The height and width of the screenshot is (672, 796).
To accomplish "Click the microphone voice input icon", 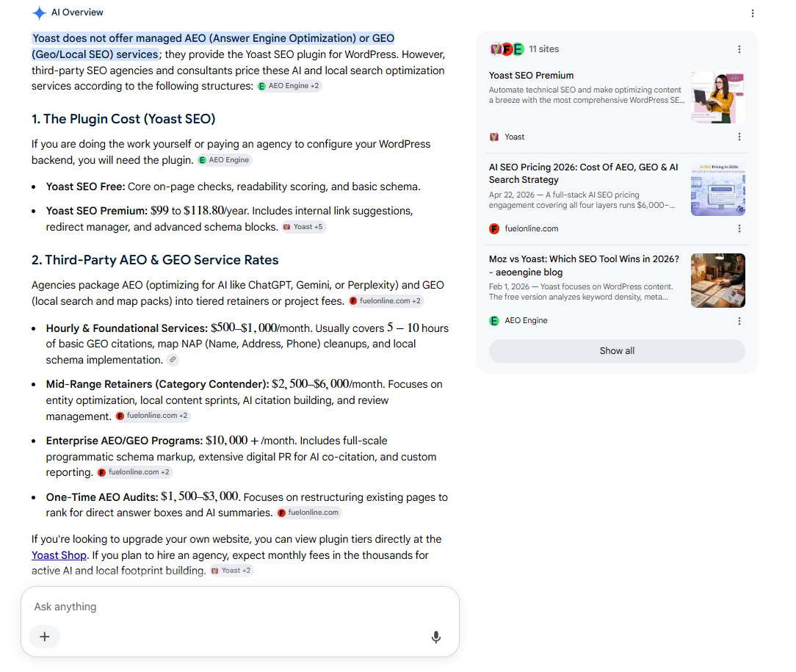I will (436, 637).
